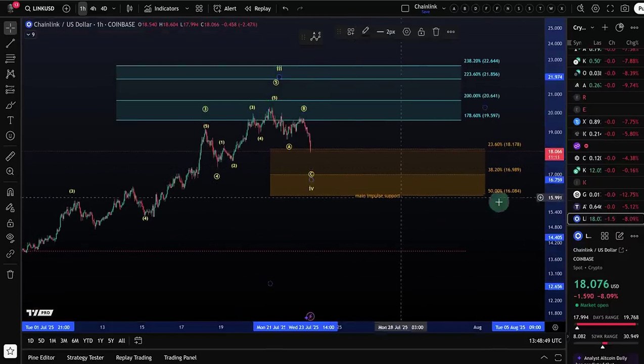Add a symbol to compare with plus icon
644x364 pixels.
[66, 8]
